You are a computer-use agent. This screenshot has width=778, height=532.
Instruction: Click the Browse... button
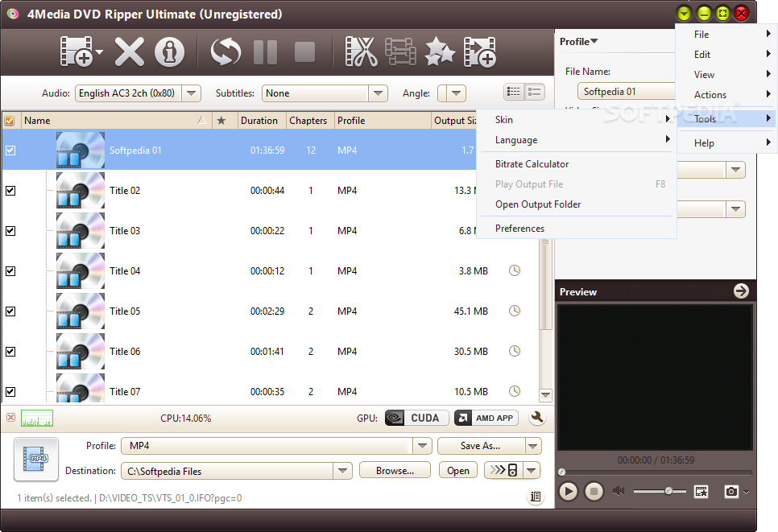(395, 470)
